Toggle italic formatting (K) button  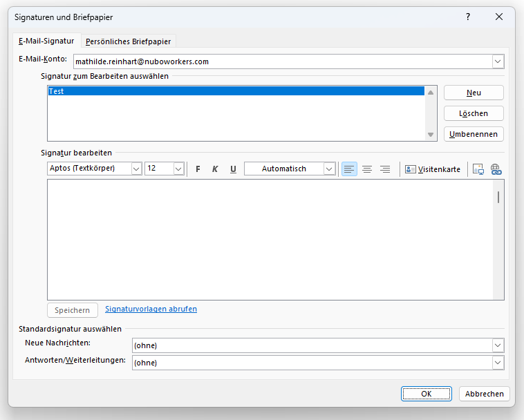pyautogui.click(x=215, y=169)
